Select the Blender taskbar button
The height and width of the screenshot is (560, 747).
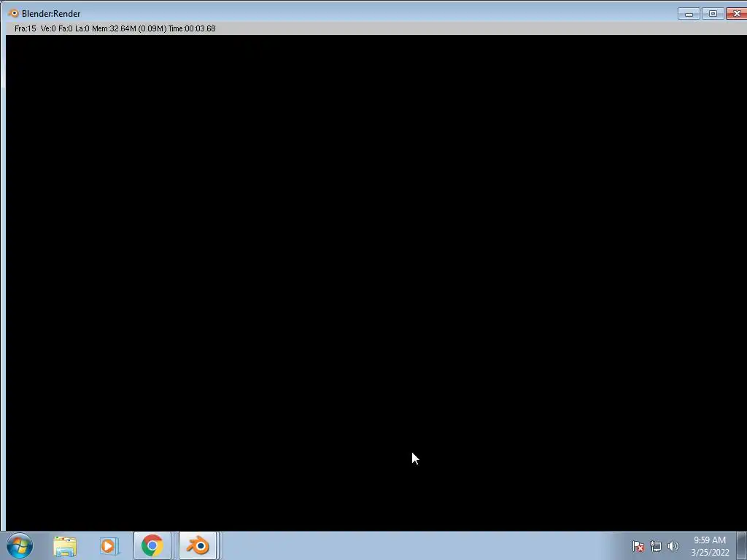coord(198,545)
